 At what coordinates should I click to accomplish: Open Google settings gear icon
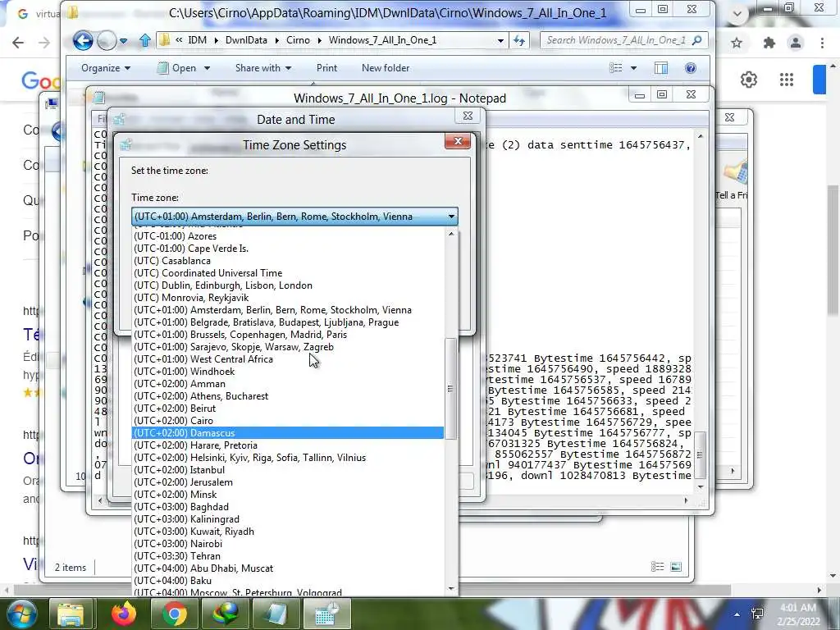click(748, 80)
